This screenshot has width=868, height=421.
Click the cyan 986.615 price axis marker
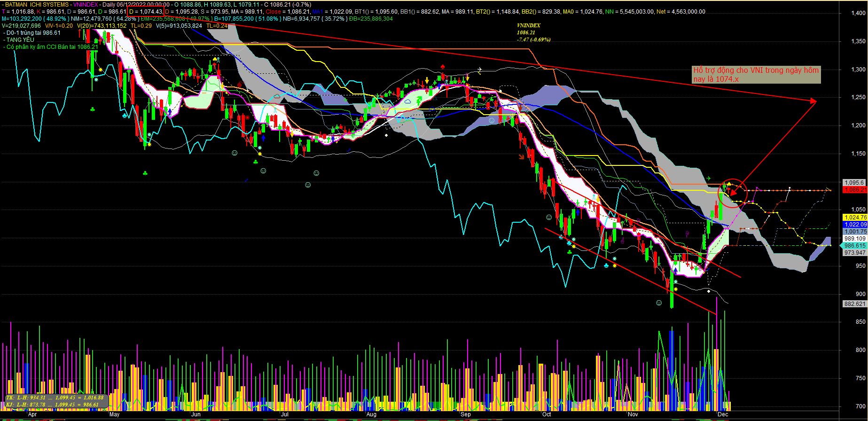(854, 246)
